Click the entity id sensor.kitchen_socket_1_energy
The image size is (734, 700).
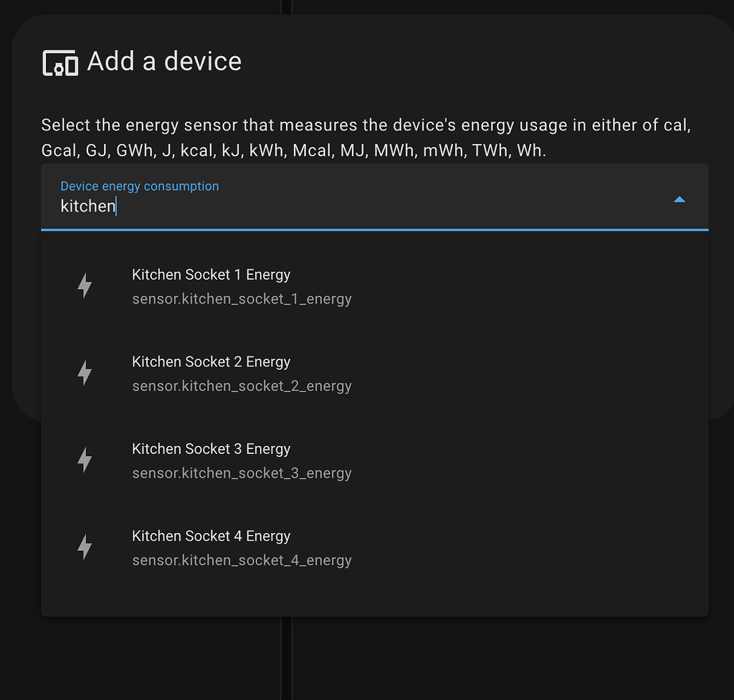(242, 298)
